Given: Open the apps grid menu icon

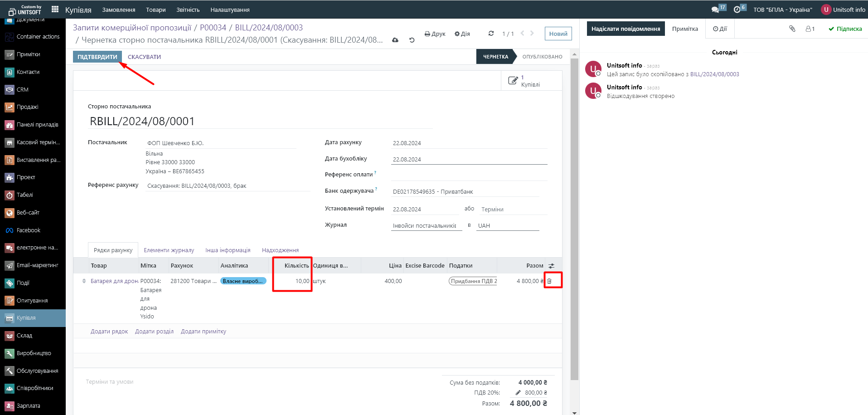Looking at the screenshot, I should point(55,9).
